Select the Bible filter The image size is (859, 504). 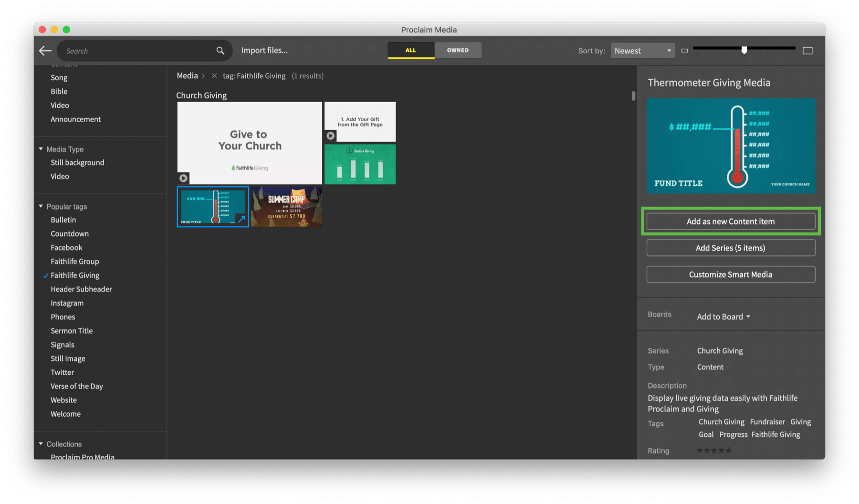(x=59, y=91)
